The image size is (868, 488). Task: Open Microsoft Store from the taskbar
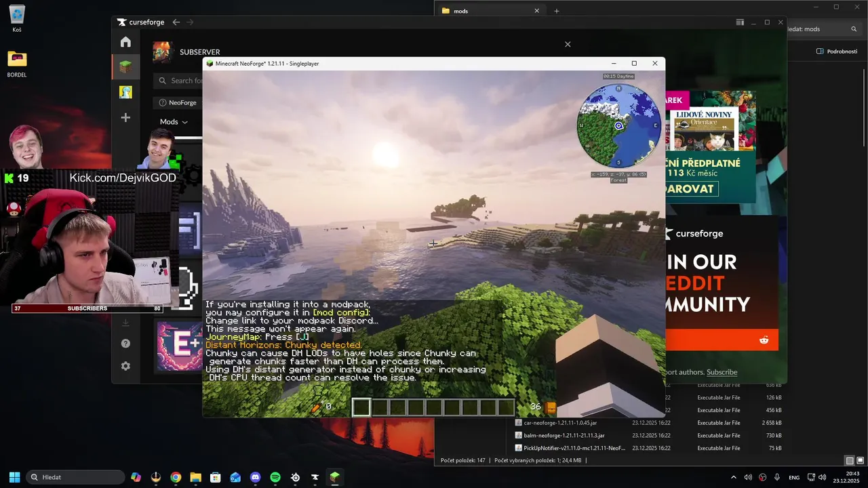click(x=216, y=477)
